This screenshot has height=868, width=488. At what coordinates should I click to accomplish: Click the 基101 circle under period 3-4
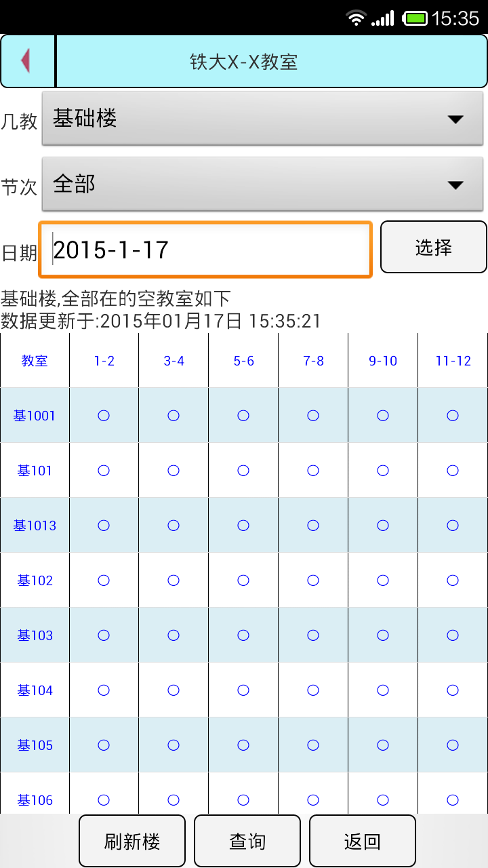[174, 471]
